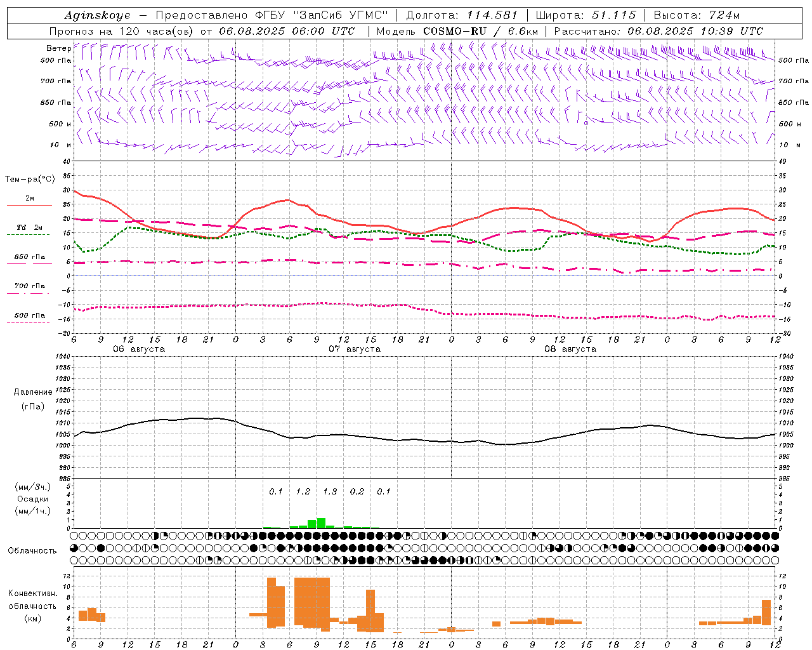Screen dimensions: 812x650
Task: Click the station name Aginskoye in header
Action: pyautogui.click(x=97, y=15)
